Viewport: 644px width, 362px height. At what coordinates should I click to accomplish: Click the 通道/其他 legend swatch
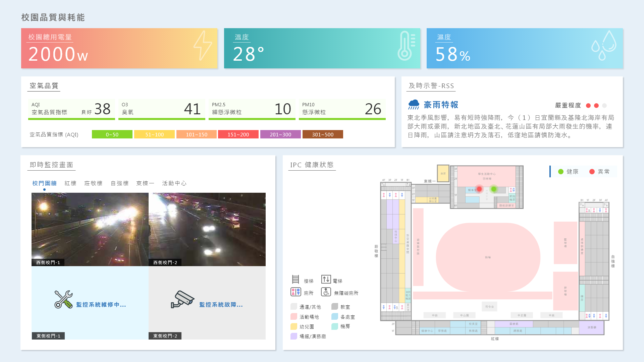(x=294, y=306)
